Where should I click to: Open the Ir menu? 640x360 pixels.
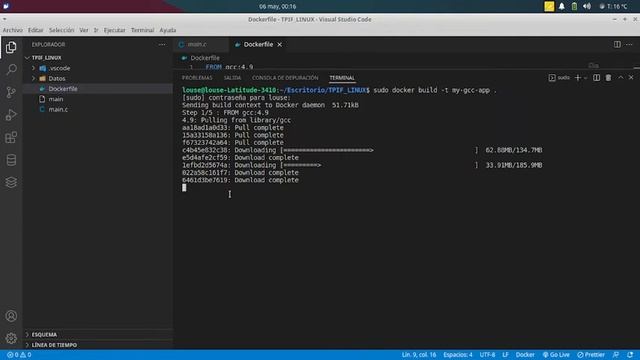click(96, 30)
